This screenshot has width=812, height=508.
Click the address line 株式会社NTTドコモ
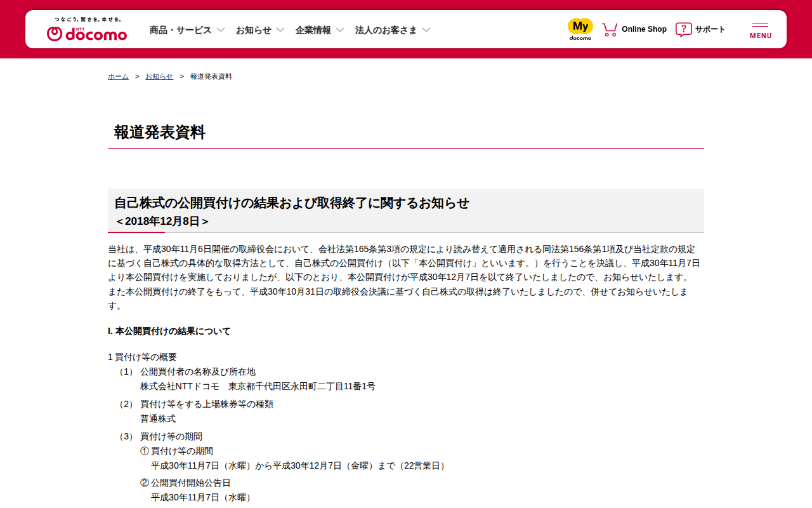click(x=258, y=386)
